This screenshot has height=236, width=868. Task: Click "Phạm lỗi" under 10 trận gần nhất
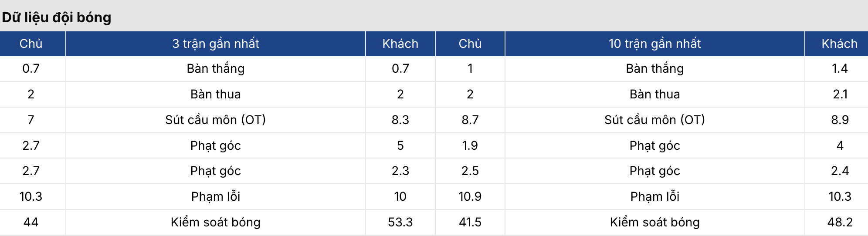654,196
